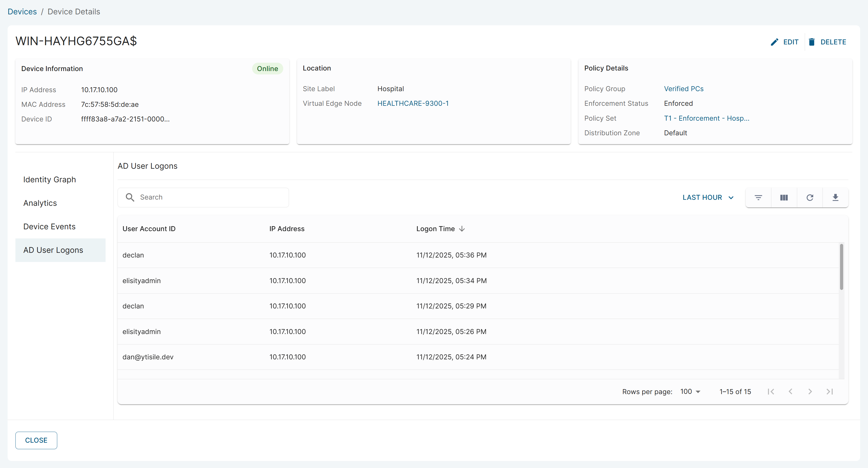Click the logons Search field

209,197
